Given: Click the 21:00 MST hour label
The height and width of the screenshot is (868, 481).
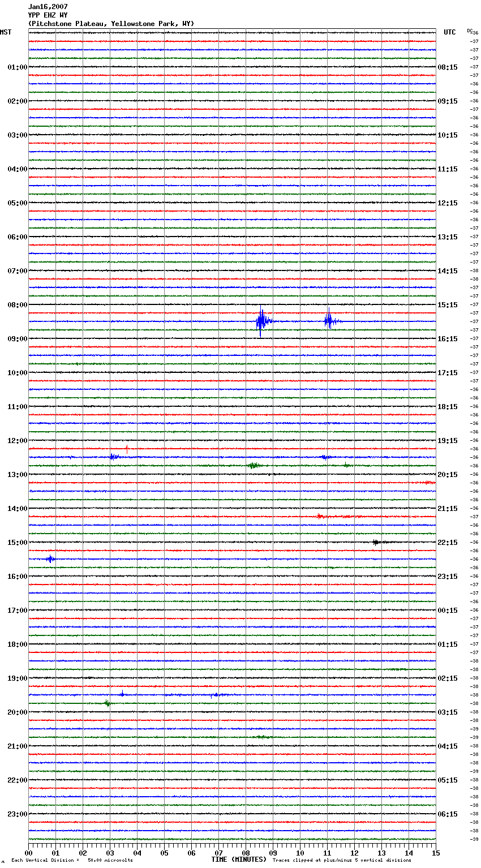Looking at the screenshot, I should [x=18, y=746].
